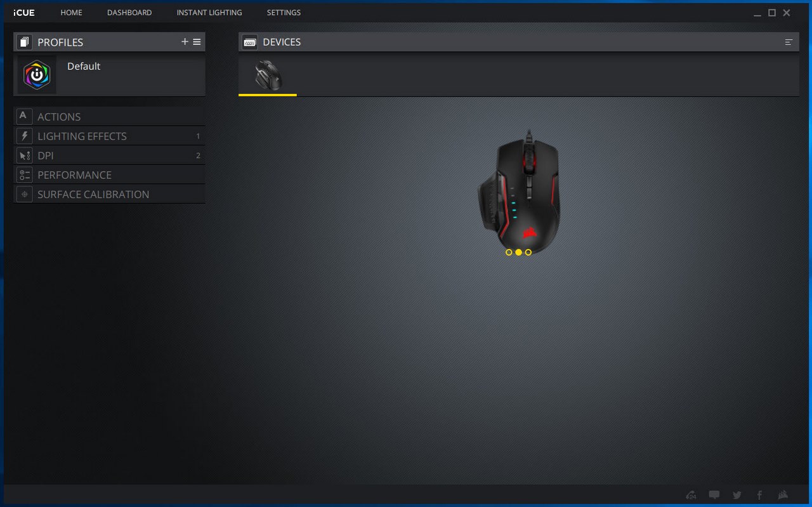Expand the ACTIONS section
Viewport: 812px width, 507px height.
109,116
